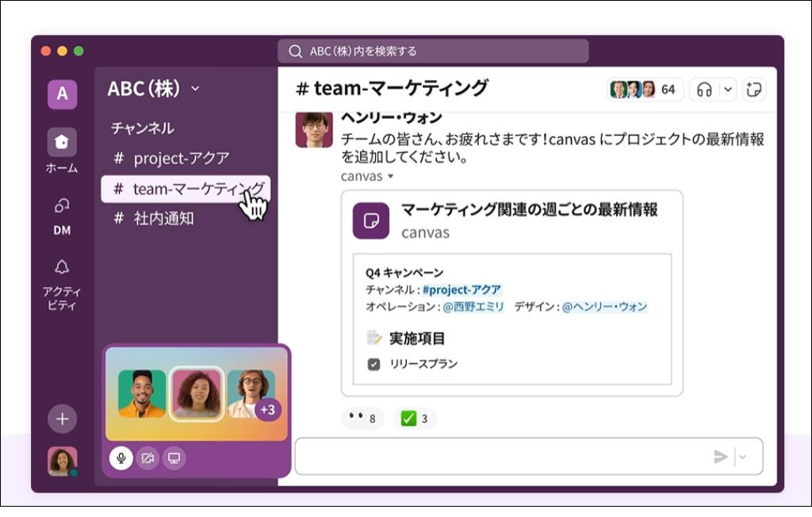Open the user profile avatar at bottom left
This screenshot has width=812, height=517.
click(x=62, y=461)
